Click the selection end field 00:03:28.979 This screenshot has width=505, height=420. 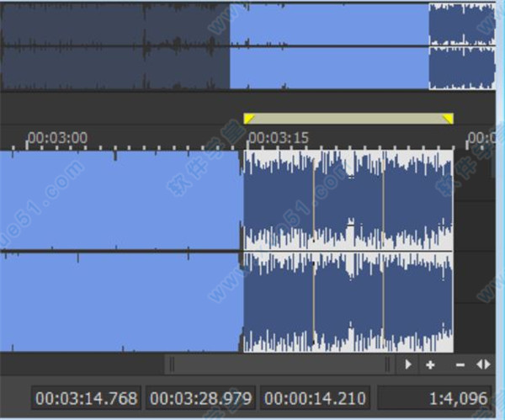[x=202, y=398]
